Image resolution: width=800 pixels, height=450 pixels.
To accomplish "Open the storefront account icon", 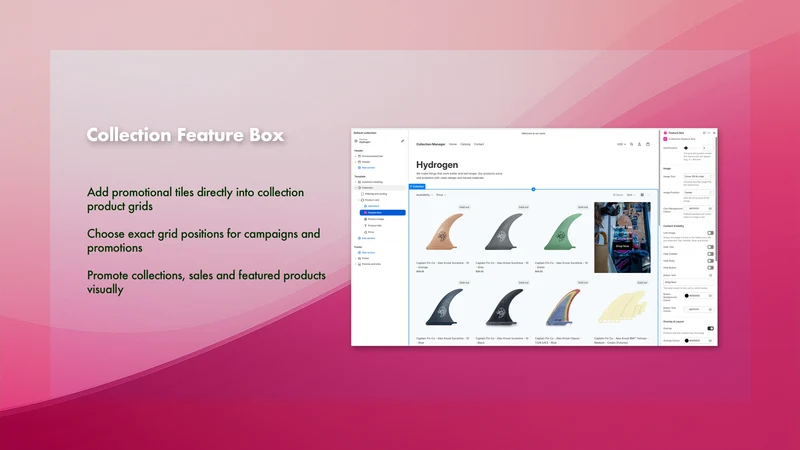I will coord(639,144).
